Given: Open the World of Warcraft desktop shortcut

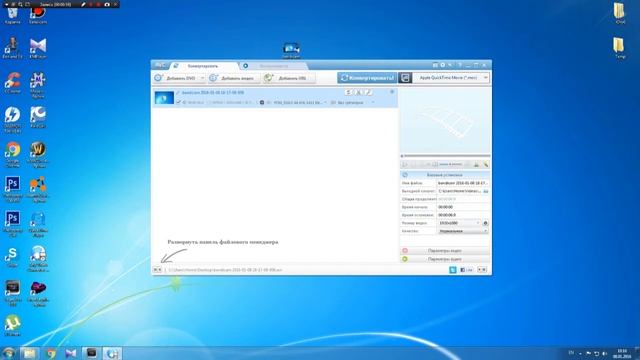Looking at the screenshot, I should [x=38, y=154].
